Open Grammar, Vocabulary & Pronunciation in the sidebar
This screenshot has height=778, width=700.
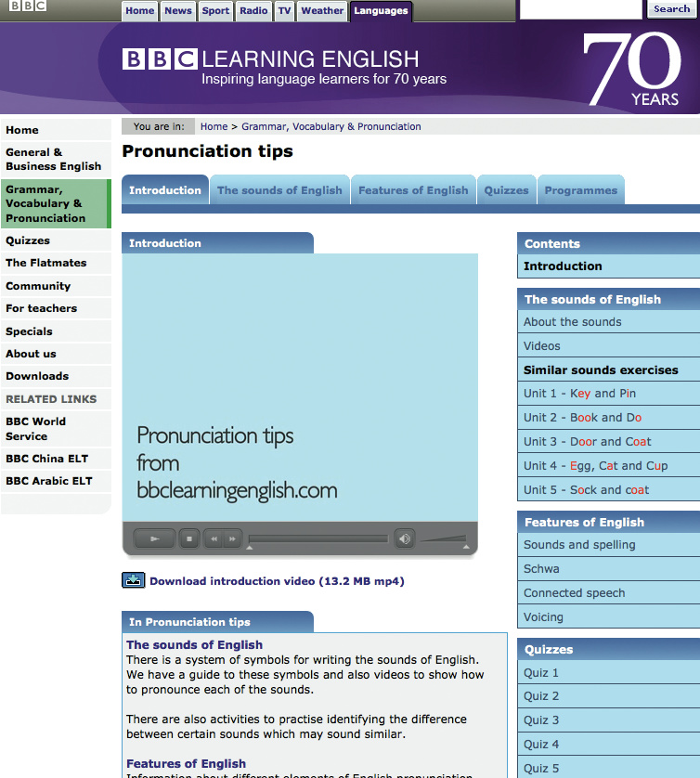coord(56,203)
